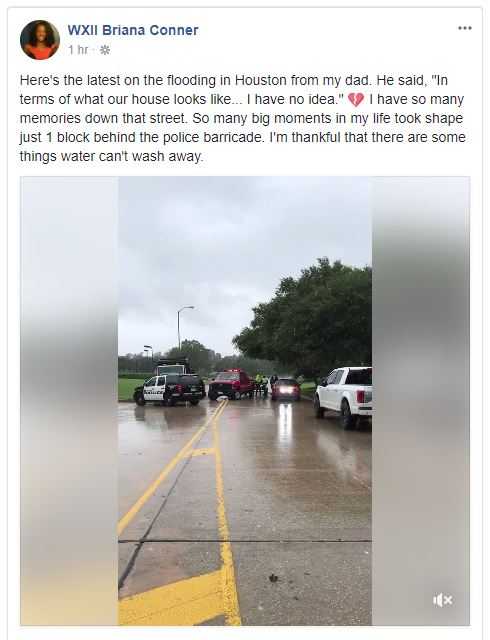Open the three-dot post options menu

point(465,28)
